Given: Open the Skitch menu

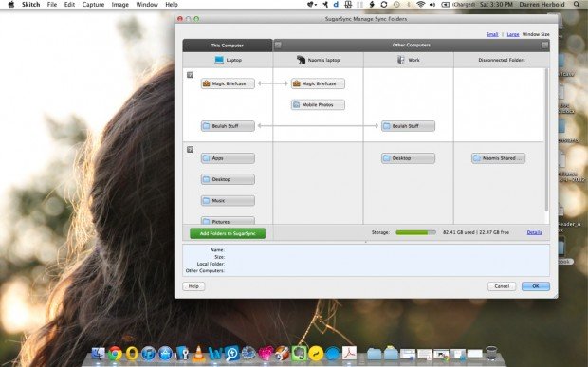Looking at the screenshot, I should tap(30, 5).
